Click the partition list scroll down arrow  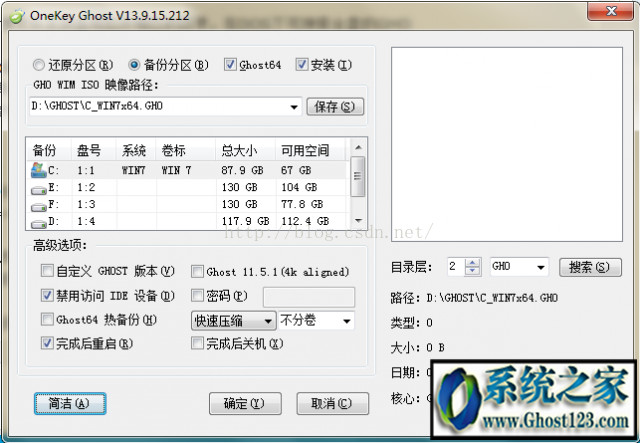(358, 220)
